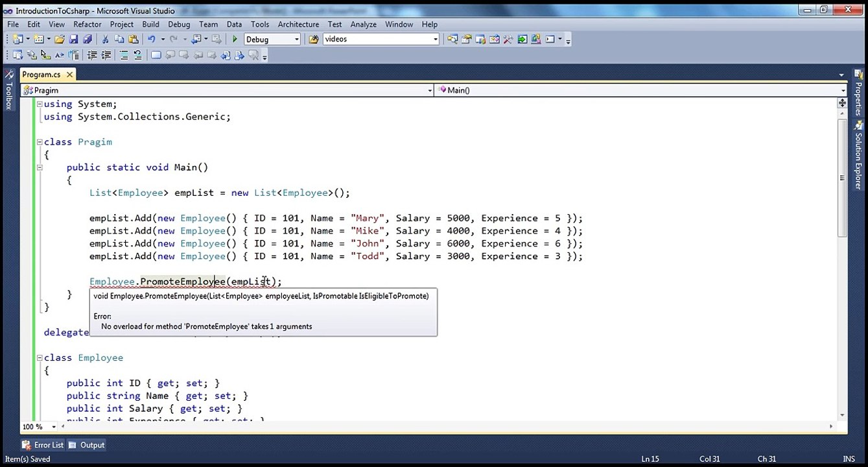This screenshot has height=467, width=868.
Task: Click the Copy toolbar icon
Action: pyautogui.click(x=119, y=39)
